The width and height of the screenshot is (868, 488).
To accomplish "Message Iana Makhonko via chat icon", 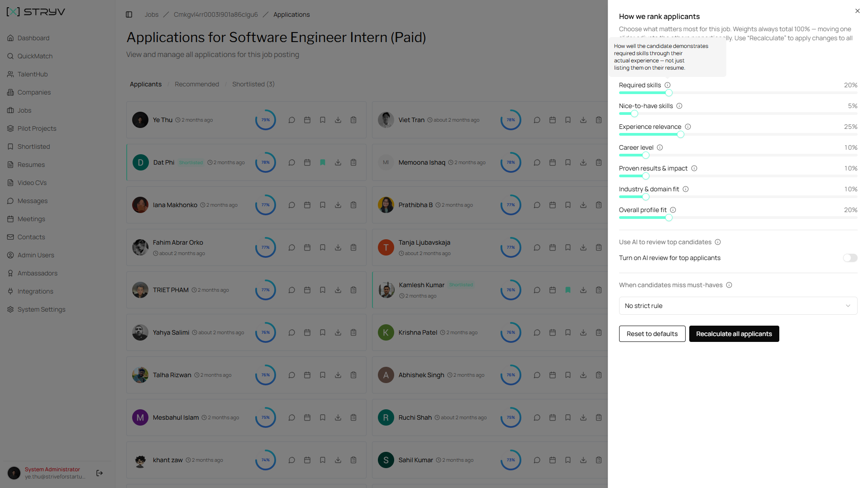I will click(x=292, y=205).
